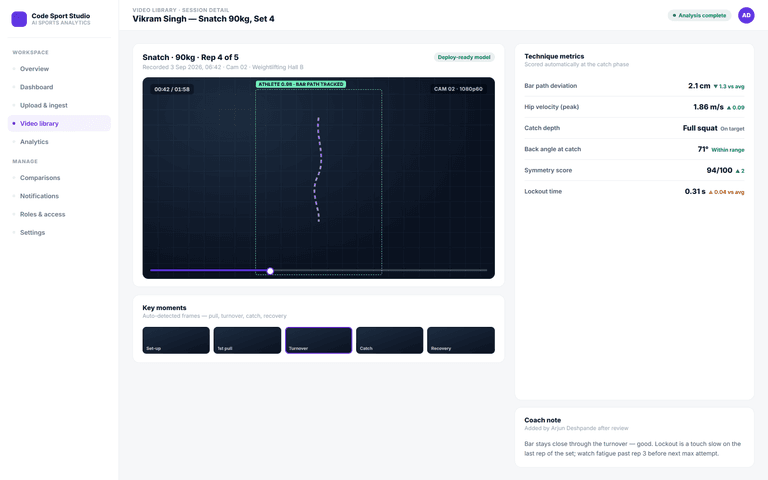The image size is (768, 480).
Task: Open the Recovery key moment thumbnail
Action: point(461,340)
